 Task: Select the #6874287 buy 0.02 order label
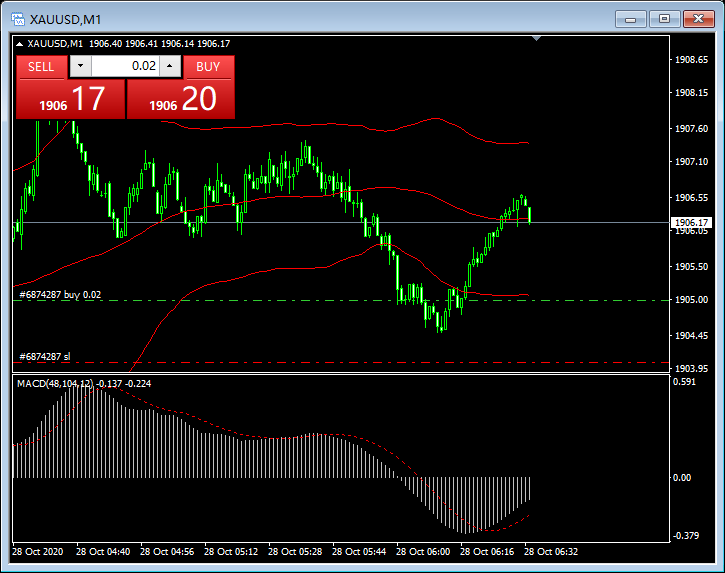[60, 295]
